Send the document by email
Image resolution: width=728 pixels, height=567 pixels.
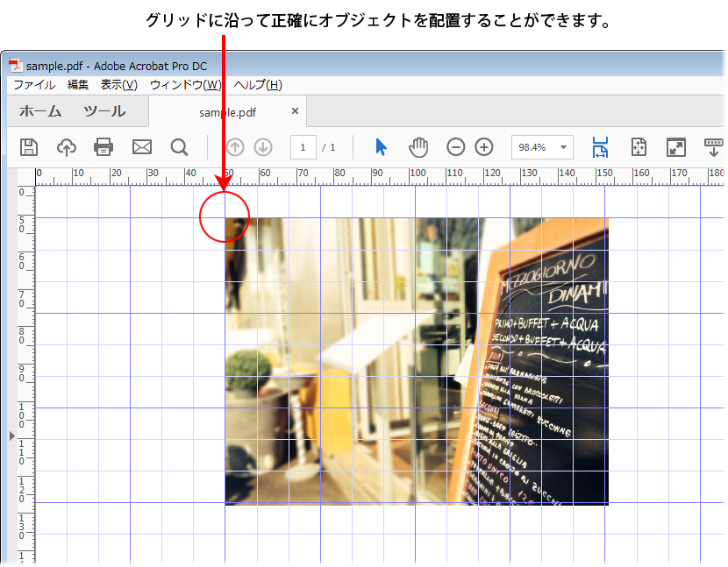coord(141,146)
